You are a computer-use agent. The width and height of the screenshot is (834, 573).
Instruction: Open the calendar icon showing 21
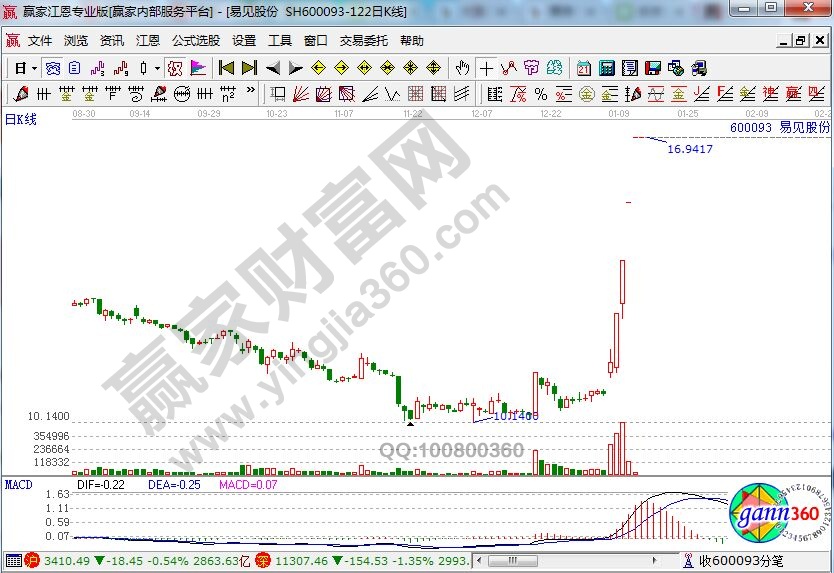(584, 68)
